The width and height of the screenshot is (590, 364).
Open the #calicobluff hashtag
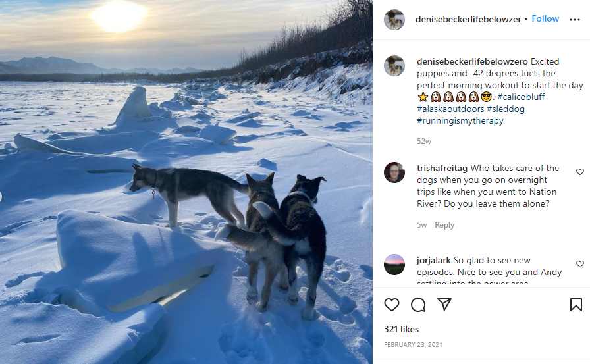pyautogui.click(x=521, y=97)
